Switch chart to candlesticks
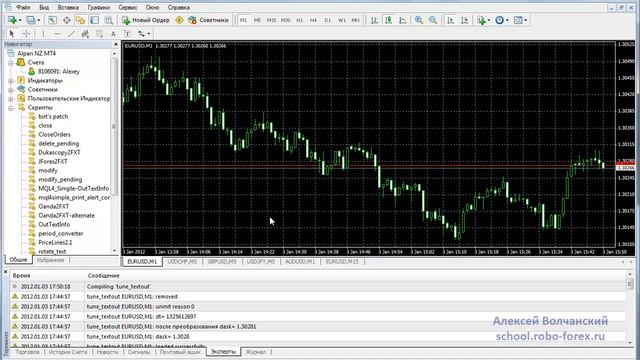The image size is (640, 360). 389,20
